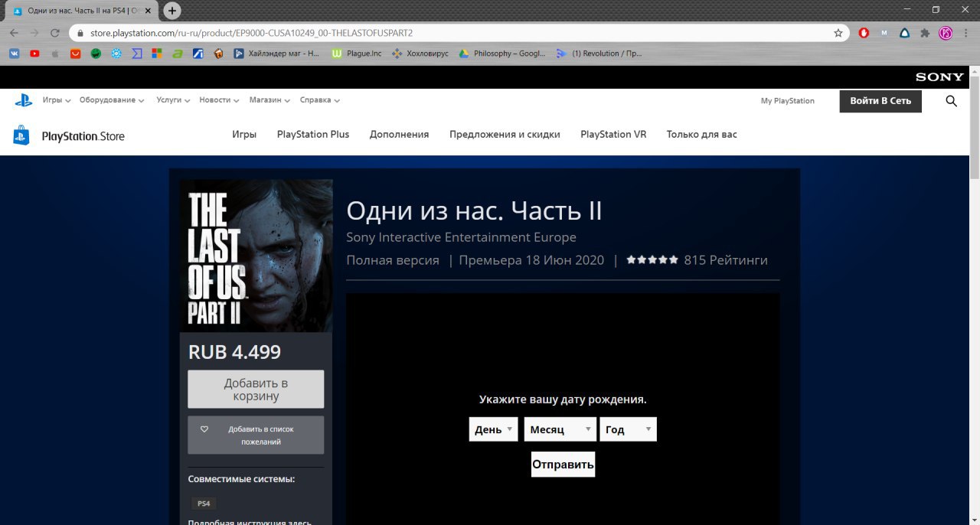
Task: Open the VK bookmark icon
Action: pyautogui.click(x=14, y=54)
